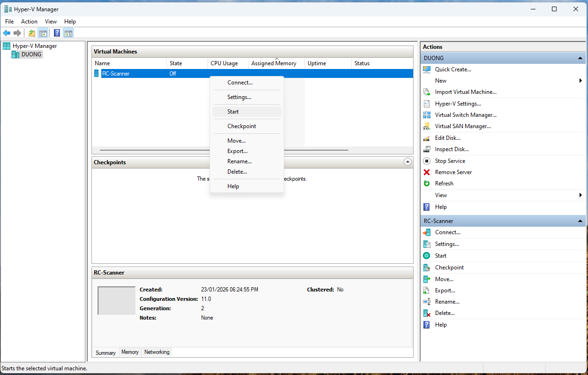
Task: Click Help icon under DUONG actions
Action: point(427,207)
